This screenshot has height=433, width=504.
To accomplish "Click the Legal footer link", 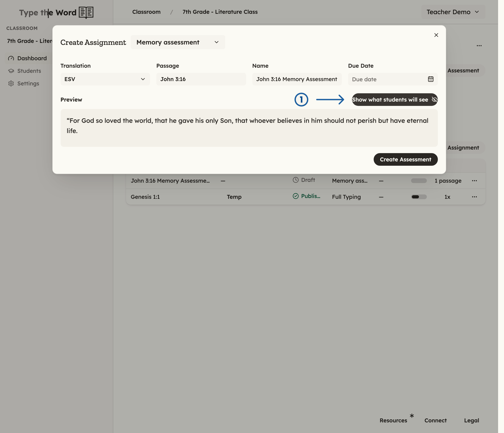I will [471, 420].
